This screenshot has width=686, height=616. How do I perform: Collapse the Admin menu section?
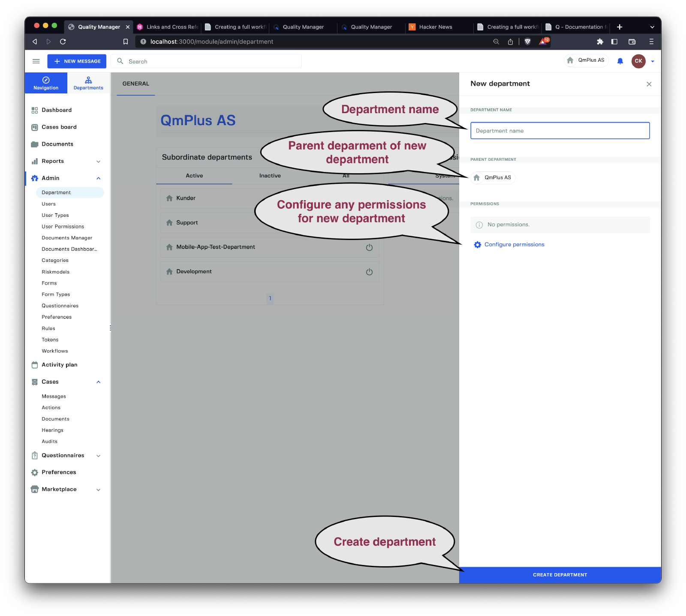pos(98,178)
